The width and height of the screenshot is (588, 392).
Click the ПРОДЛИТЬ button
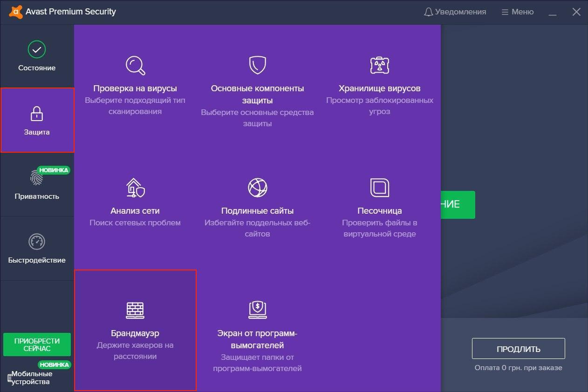(x=518, y=349)
